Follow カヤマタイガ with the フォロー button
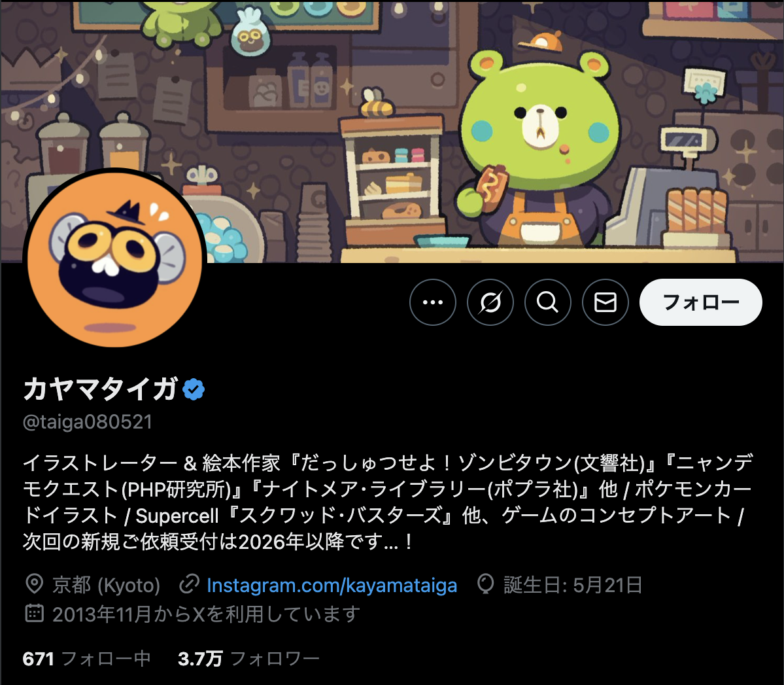 coord(700,302)
